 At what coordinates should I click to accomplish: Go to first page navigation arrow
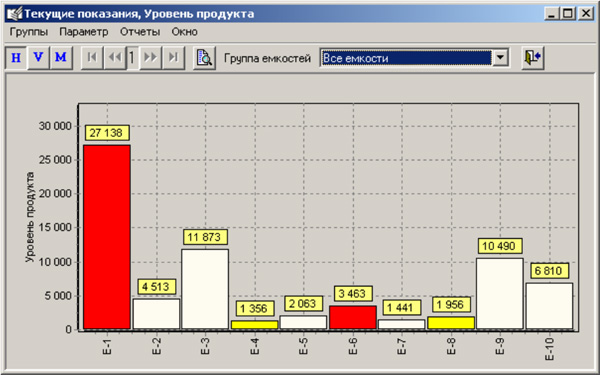92,57
